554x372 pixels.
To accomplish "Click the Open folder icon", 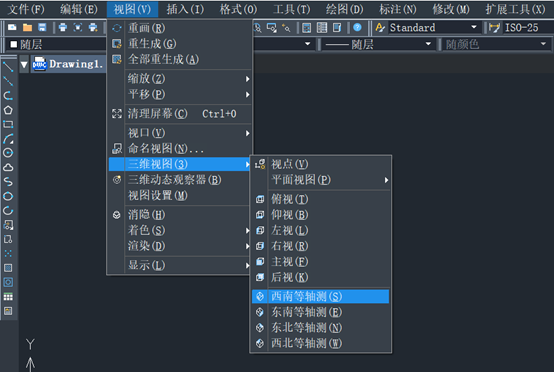I will 27,28.
